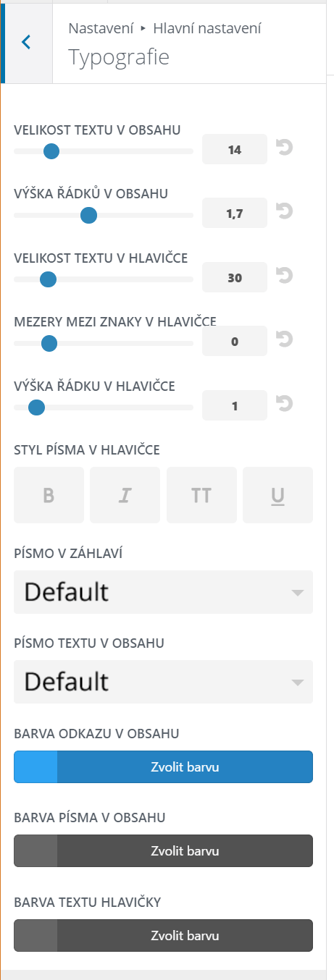The image size is (334, 980).
Task: Open Písmo textu v obsahu dropdown
Action: [164, 681]
